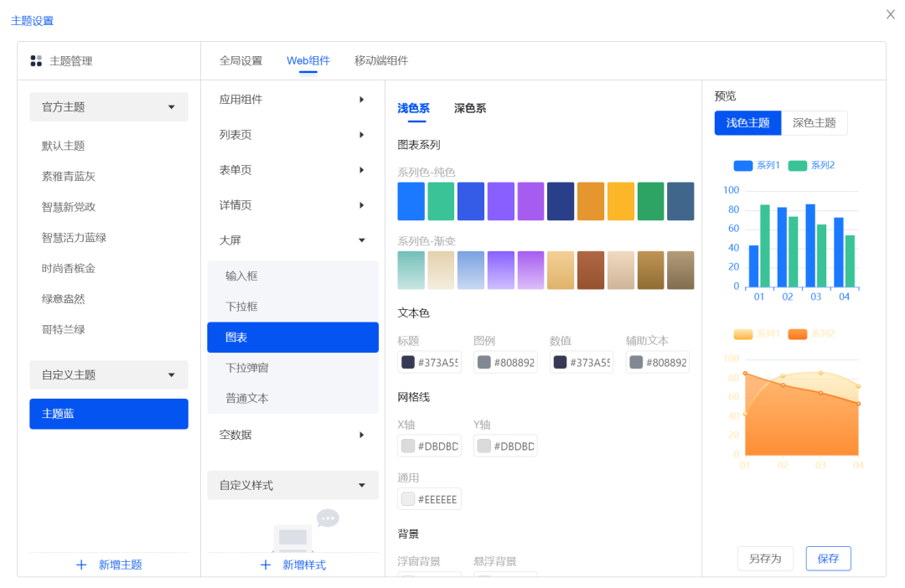Click the 主题设置 title link

click(33, 21)
